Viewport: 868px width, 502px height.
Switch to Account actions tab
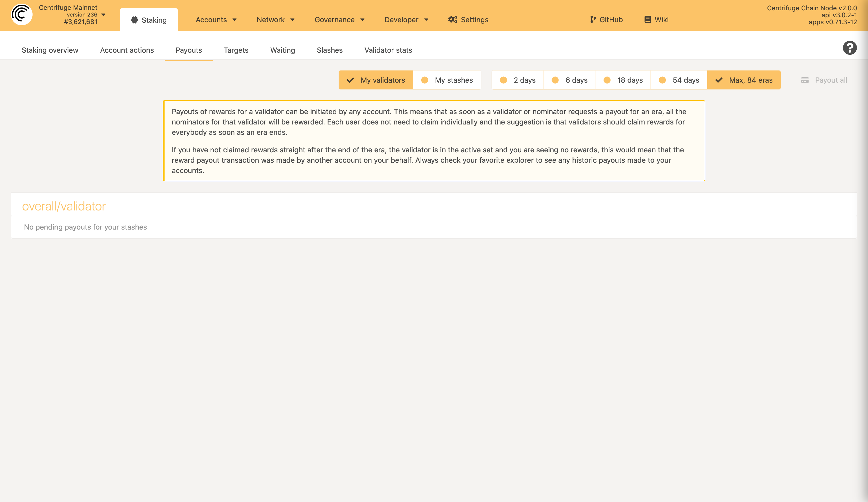[x=127, y=50]
